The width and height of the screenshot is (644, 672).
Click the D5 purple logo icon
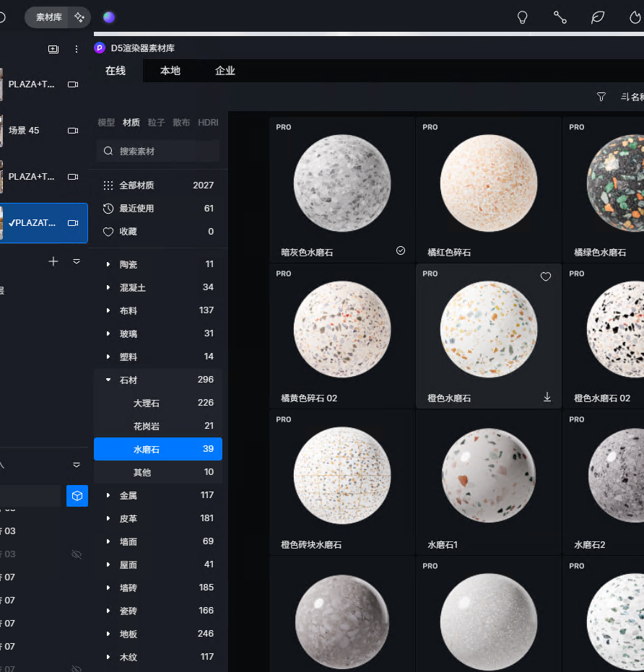point(100,48)
